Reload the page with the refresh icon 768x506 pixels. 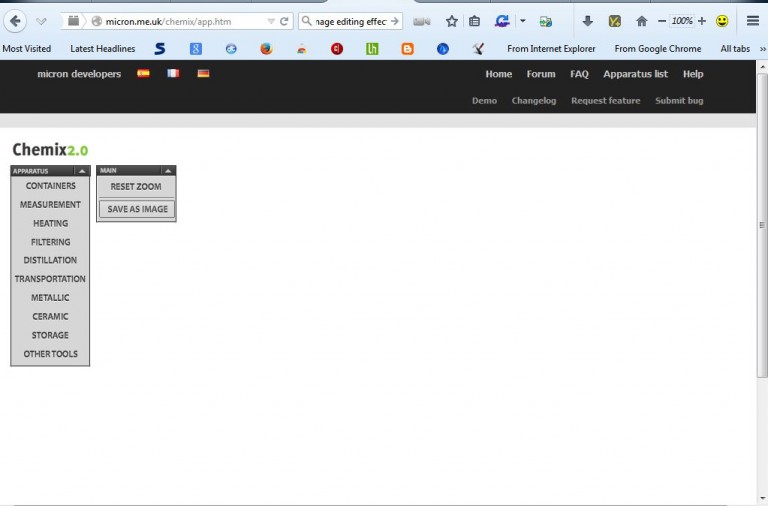click(284, 21)
